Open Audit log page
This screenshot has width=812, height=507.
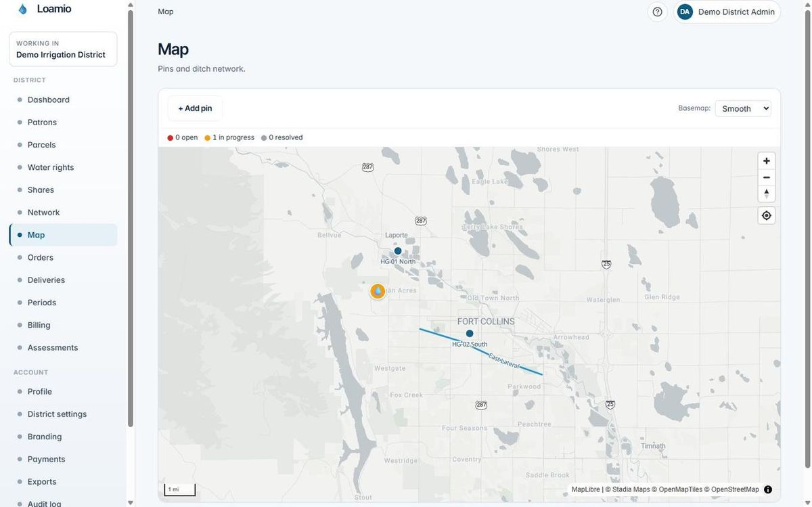63,504
